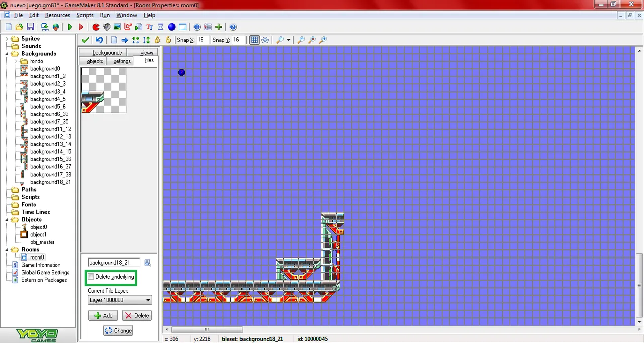The image size is (644, 343).
Task: Enable Delete underlying checkbox
Action: point(91,277)
